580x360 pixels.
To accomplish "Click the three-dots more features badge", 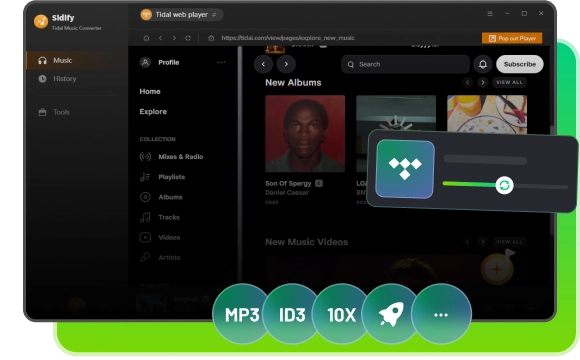I will point(441,314).
